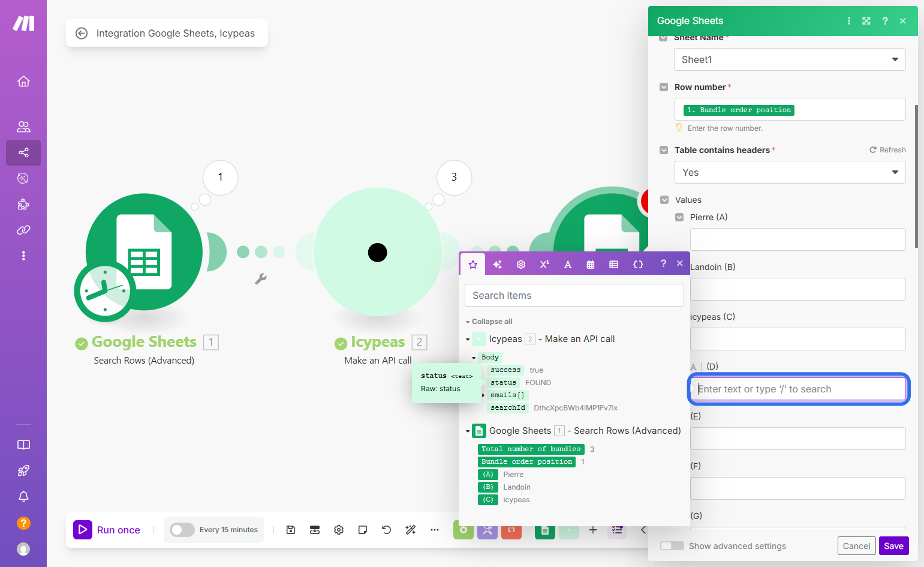Open Scenarios share icon in sidebar
This screenshot has height=567, width=924.
coord(23,152)
